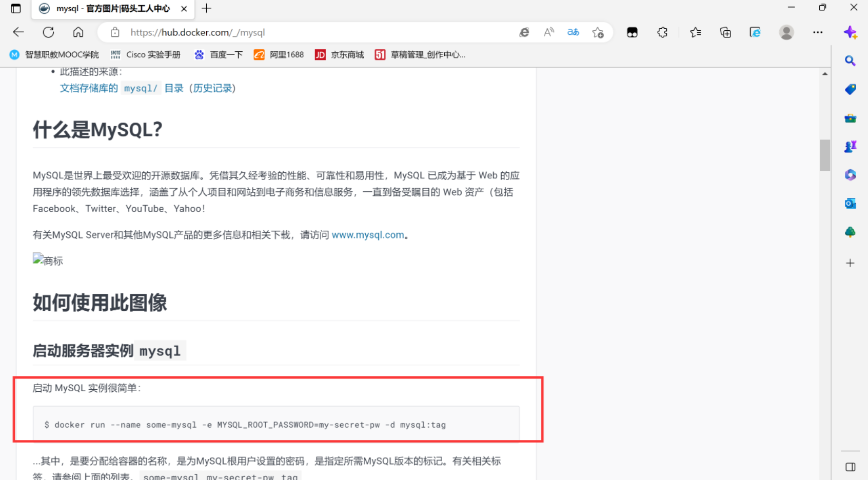
Task: Open sidebar Outlook icon
Action: tap(850, 204)
